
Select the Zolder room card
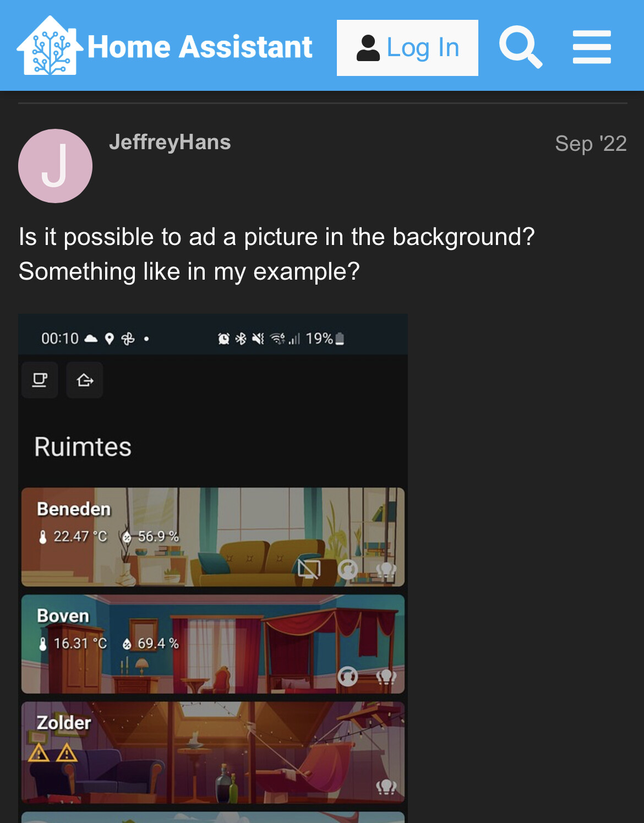(213, 751)
